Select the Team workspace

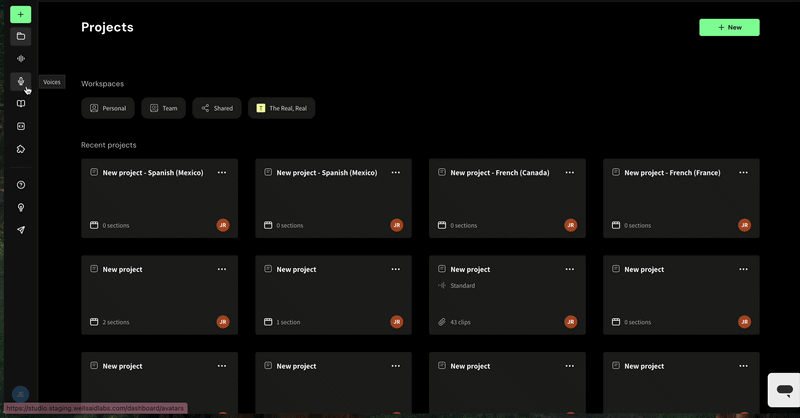pyautogui.click(x=163, y=108)
